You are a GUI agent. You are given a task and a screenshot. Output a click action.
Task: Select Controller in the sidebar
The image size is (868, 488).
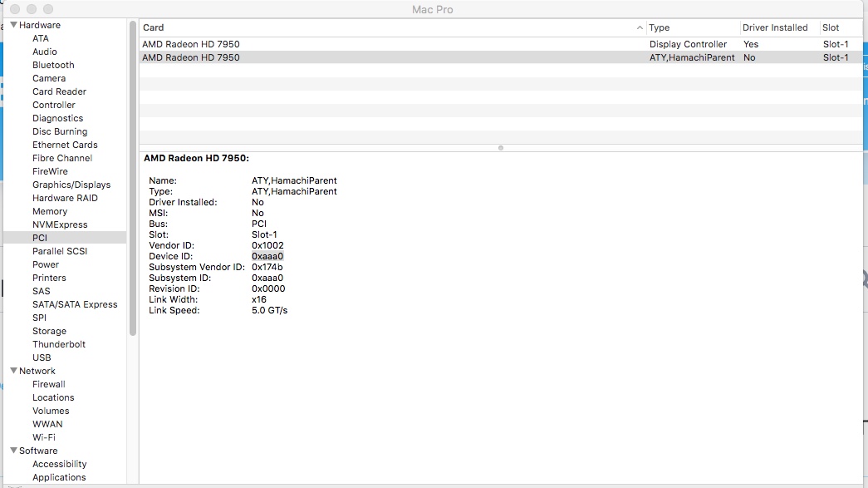54,105
